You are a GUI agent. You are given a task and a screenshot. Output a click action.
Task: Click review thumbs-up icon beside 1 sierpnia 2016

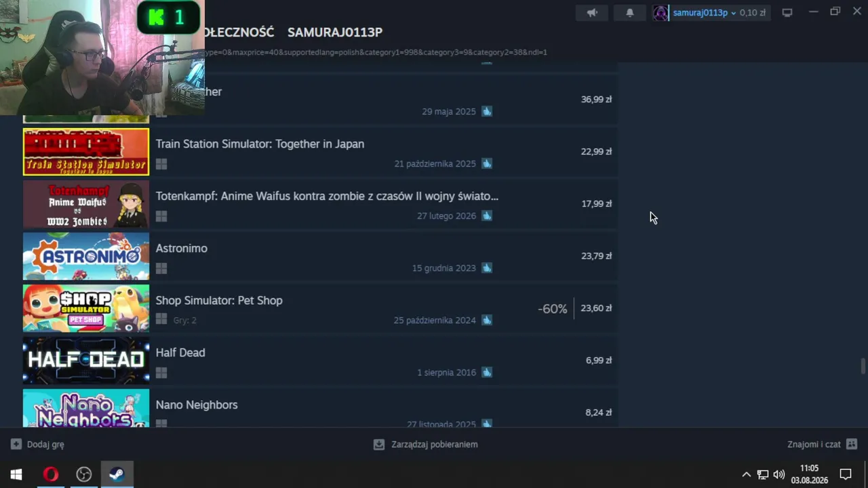click(x=487, y=372)
